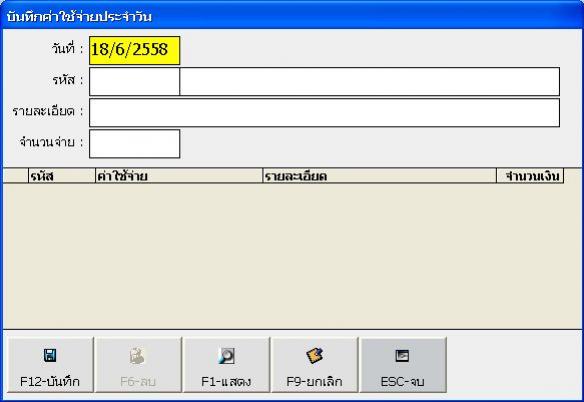Click the magnifier icon above F1-แสดง
The height and width of the screenshot is (402, 584).
click(x=226, y=356)
